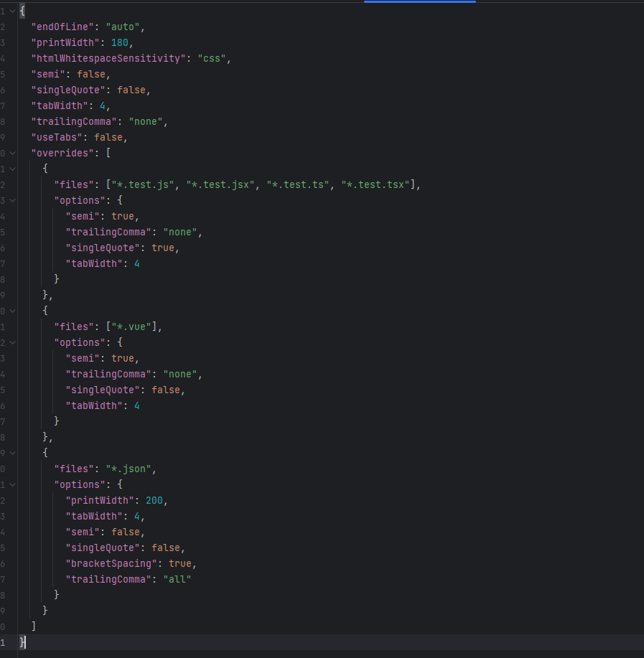The width and height of the screenshot is (644, 658).
Task: Click the "*.test.ts" glob string
Action: tap(298, 184)
